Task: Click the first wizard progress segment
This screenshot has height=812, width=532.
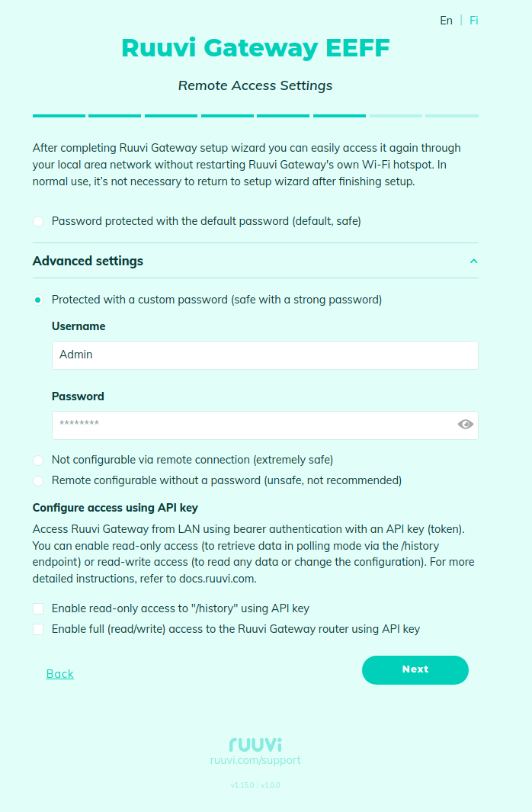Action: 59,116
